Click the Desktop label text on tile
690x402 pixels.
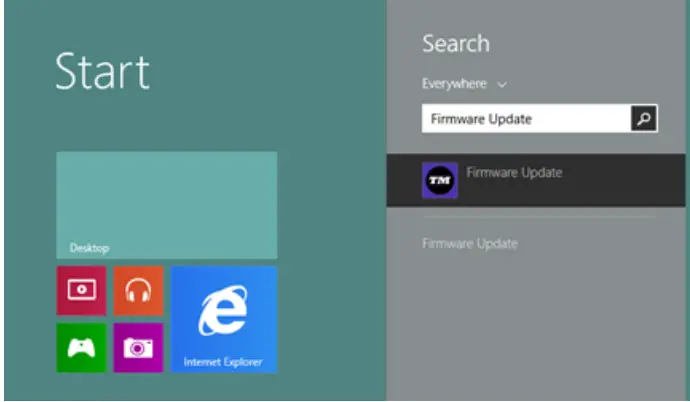89,247
